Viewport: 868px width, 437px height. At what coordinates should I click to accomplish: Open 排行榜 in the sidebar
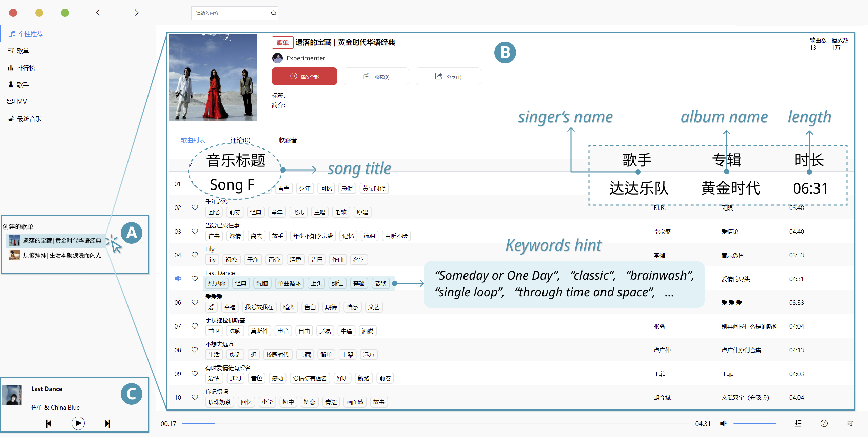click(26, 68)
